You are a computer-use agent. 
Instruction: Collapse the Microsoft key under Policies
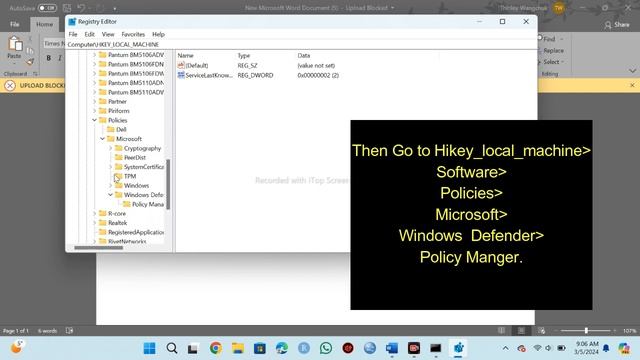tap(102, 139)
